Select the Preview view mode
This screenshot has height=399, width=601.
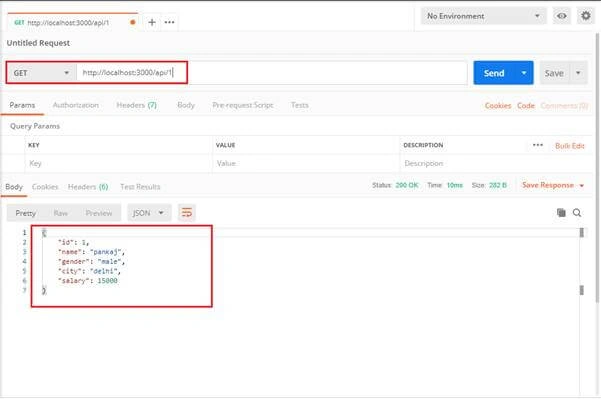[x=99, y=213]
